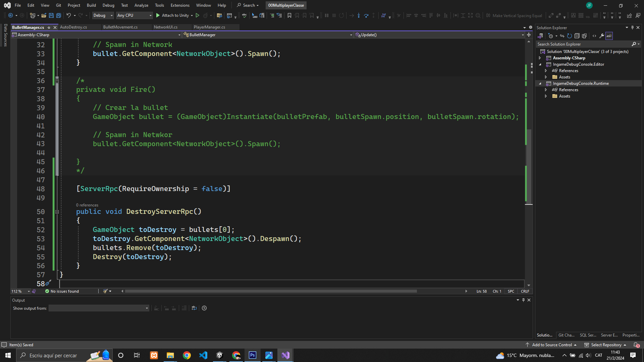Click the Search Solution Explorer field

(583, 44)
